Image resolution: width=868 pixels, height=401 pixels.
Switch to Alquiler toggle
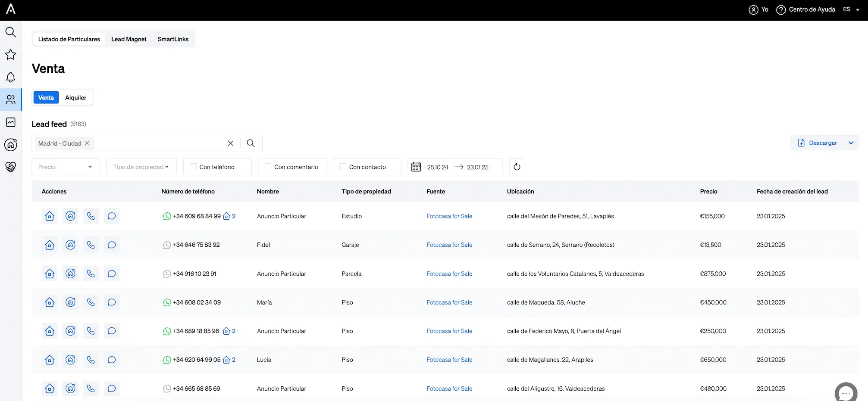[x=76, y=98]
